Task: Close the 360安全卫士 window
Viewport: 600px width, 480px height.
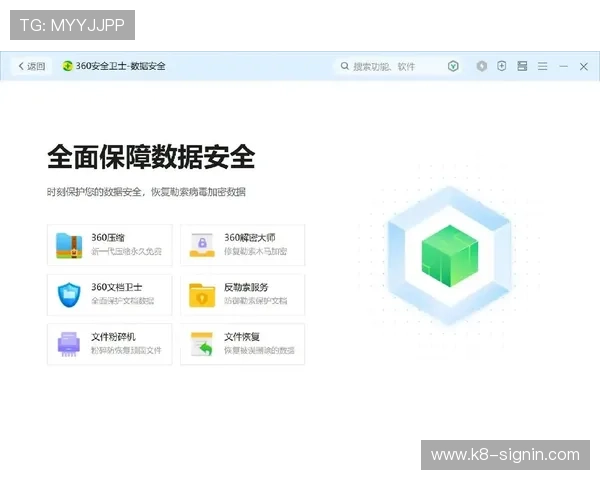Action: click(x=583, y=67)
